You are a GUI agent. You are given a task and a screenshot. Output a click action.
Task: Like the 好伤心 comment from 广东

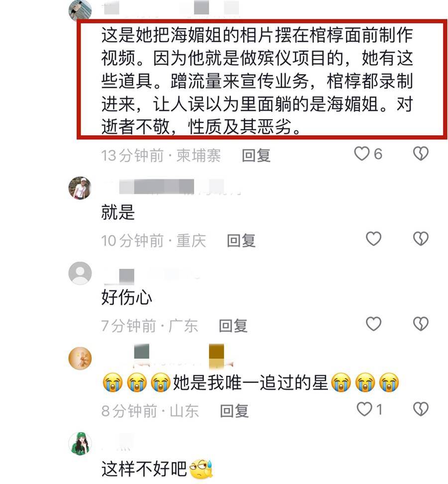(374, 324)
